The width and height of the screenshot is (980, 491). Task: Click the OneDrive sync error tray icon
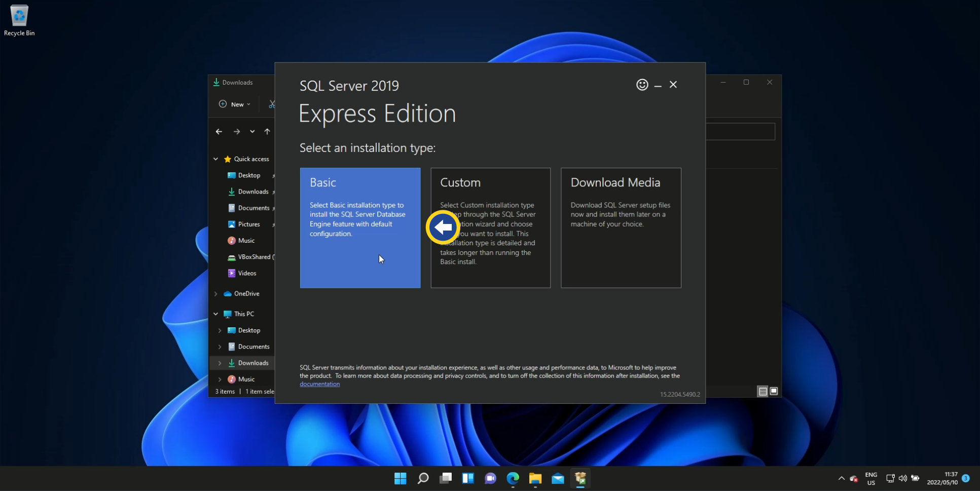coord(854,478)
